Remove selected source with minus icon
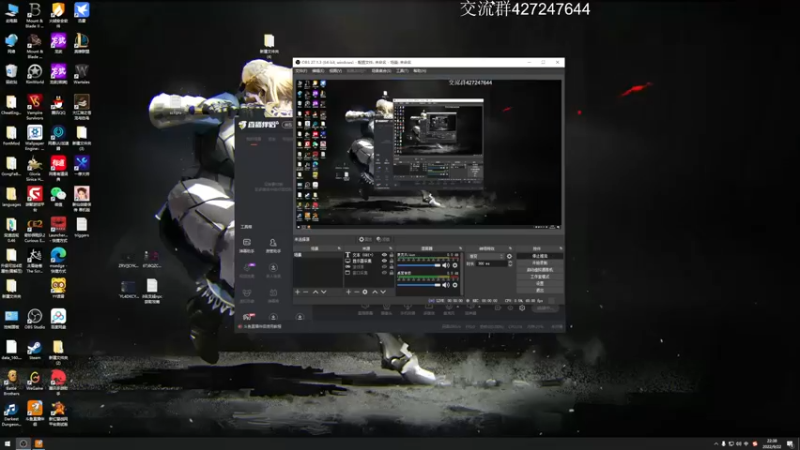This screenshot has width=800, height=450. (357, 292)
